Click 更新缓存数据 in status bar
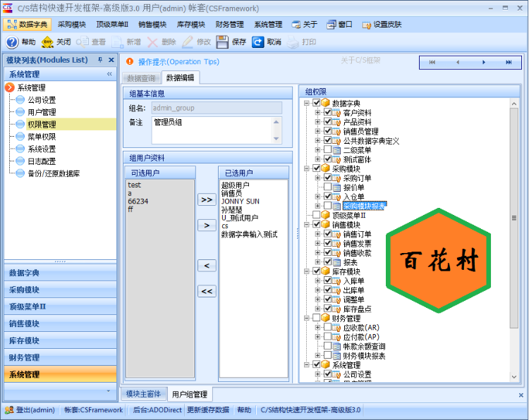 (208, 410)
